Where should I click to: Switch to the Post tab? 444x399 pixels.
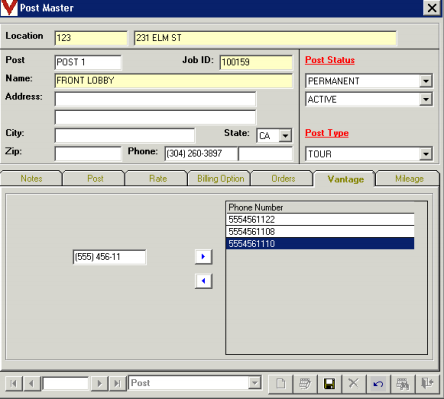click(95, 179)
